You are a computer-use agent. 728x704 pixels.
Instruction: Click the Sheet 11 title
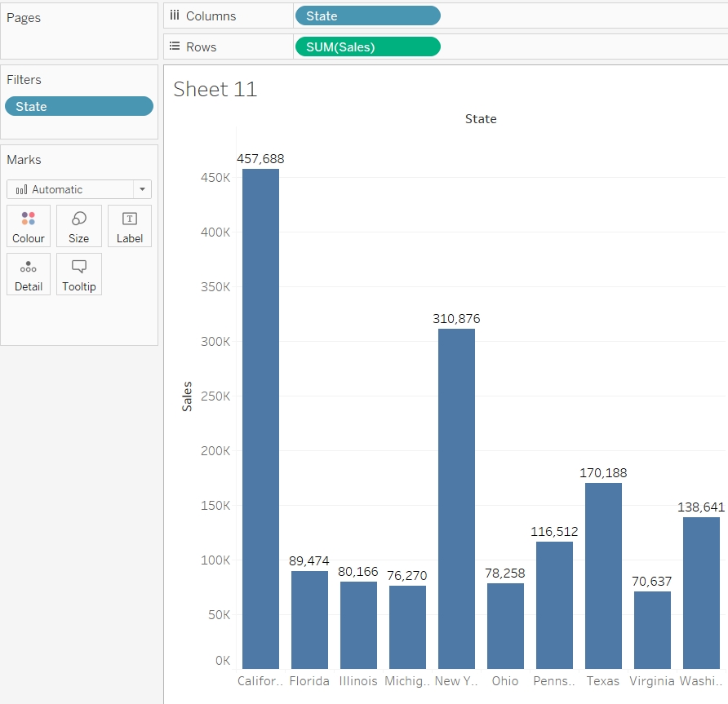[215, 89]
